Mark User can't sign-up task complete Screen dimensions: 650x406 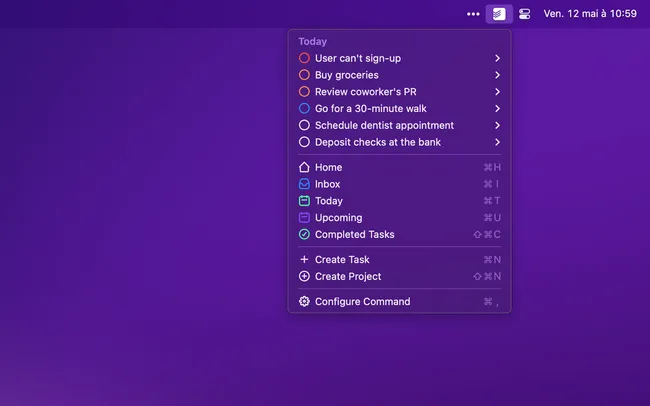point(304,58)
